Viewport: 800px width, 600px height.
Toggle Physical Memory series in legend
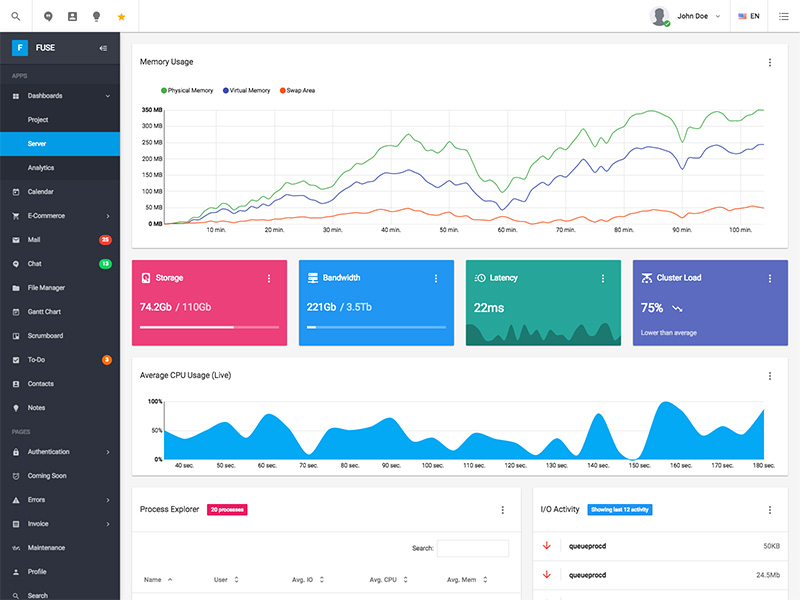pyautogui.click(x=187, y=90)
